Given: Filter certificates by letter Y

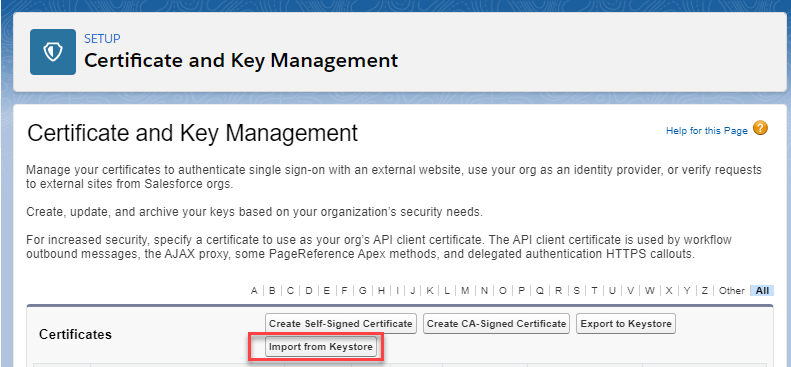Looking at the screenshot, I should (687, 291).
